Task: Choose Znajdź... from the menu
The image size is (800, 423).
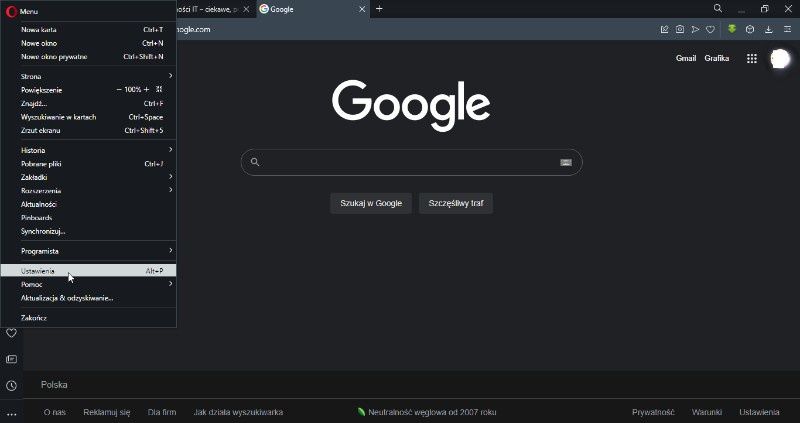Action: (x=88, y=104)
